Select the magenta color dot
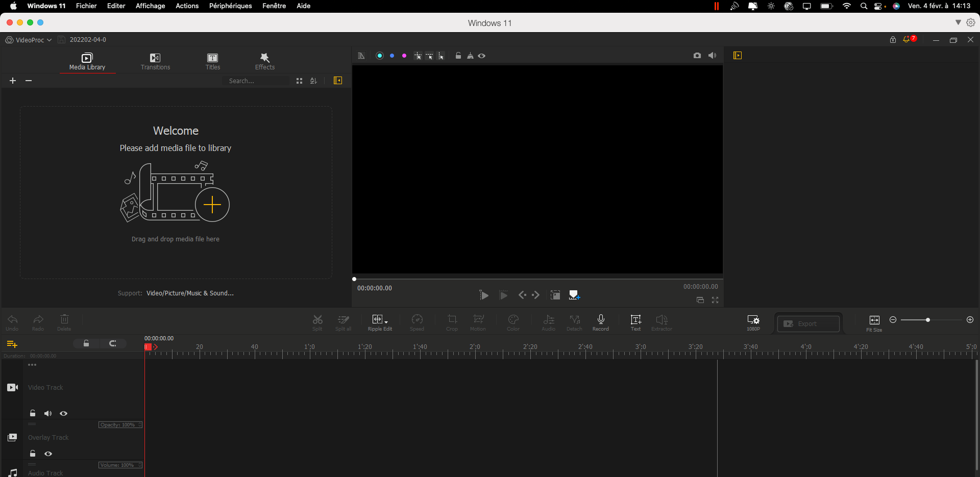This screenshot has height=477, width=980. point(404,56)
